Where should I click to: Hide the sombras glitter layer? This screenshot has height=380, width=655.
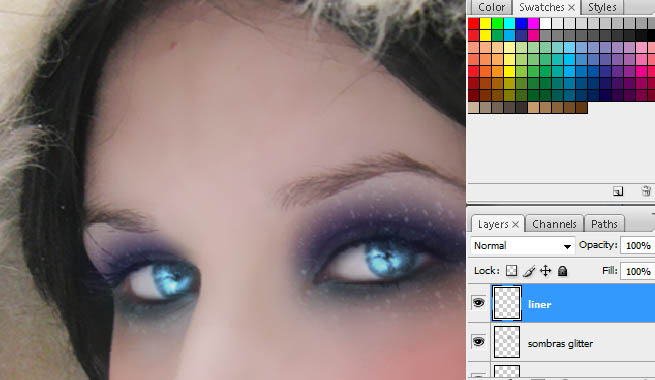(x=478, y=342)
